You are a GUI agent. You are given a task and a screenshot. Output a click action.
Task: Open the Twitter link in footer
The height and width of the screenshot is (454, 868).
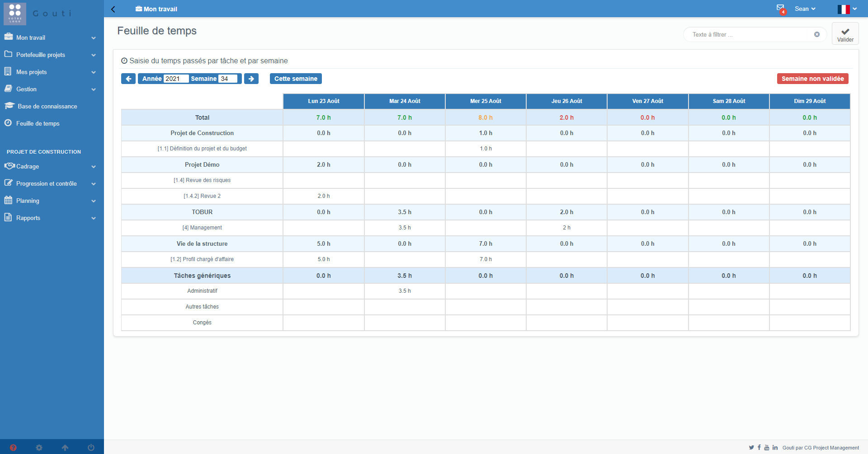tap(751, 448)
